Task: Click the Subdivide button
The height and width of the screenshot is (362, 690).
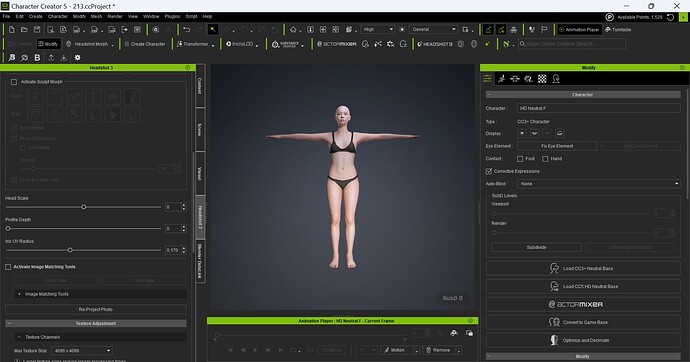Action: click(x=536, y=248)
